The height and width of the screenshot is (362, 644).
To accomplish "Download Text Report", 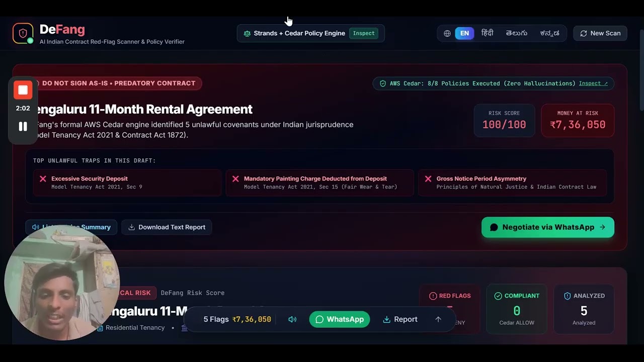I will 167,227.
